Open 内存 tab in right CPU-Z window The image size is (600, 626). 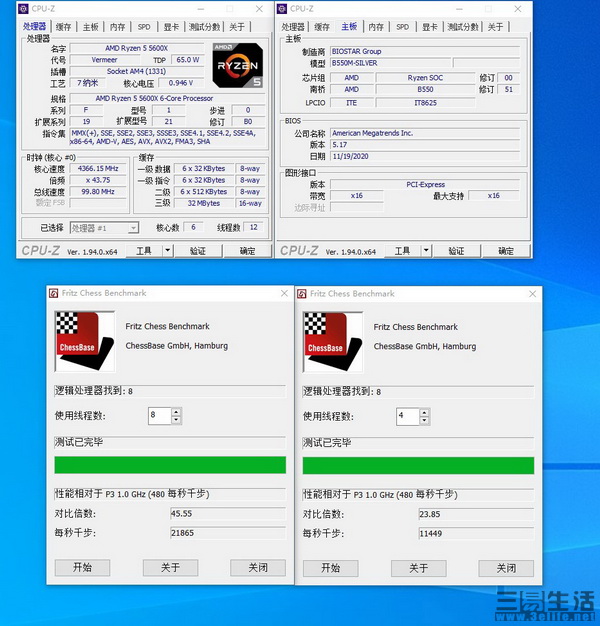(x=376, y=27)
